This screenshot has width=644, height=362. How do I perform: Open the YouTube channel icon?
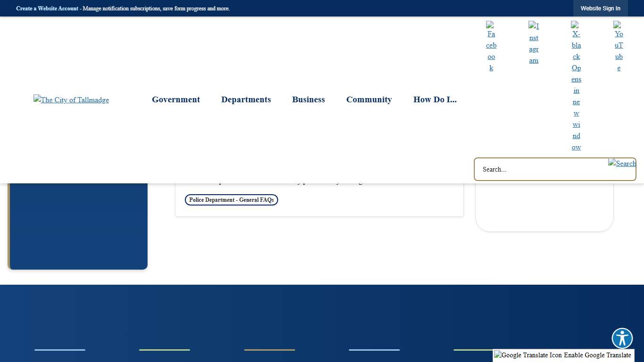[x=618, y=46]
